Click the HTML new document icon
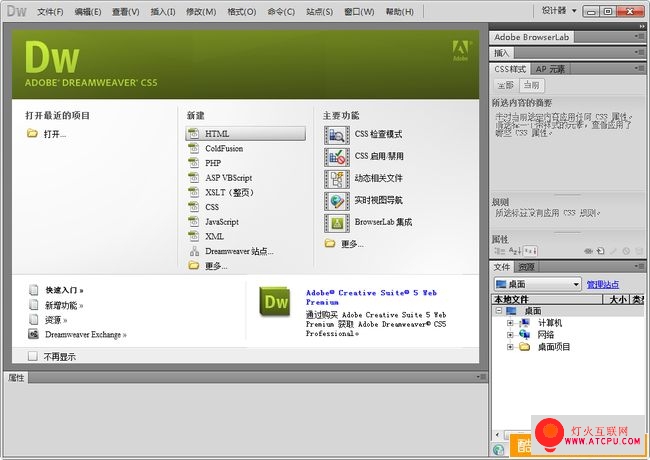 pos(193,134)
